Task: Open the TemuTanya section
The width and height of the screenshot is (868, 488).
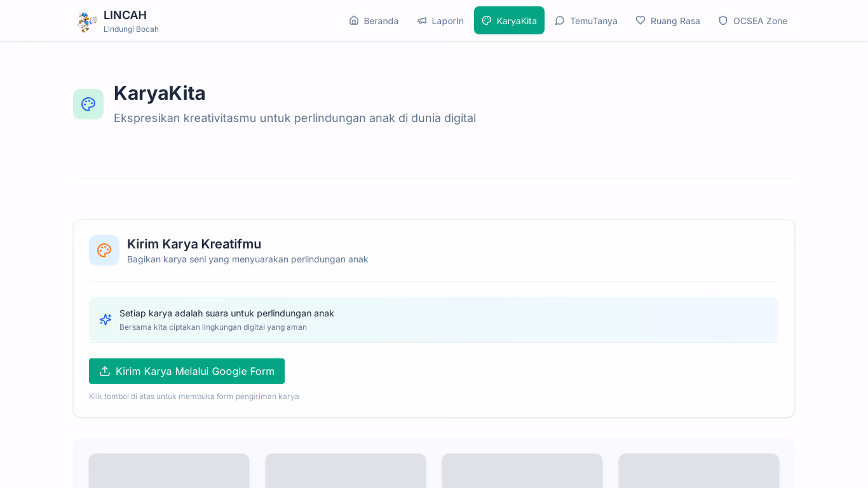Action: click(586, 20)
